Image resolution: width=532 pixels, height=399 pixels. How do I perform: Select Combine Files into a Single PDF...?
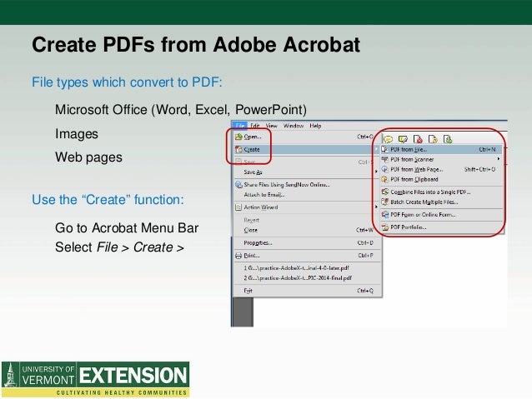pyautogui.click(x=441, y=192)
